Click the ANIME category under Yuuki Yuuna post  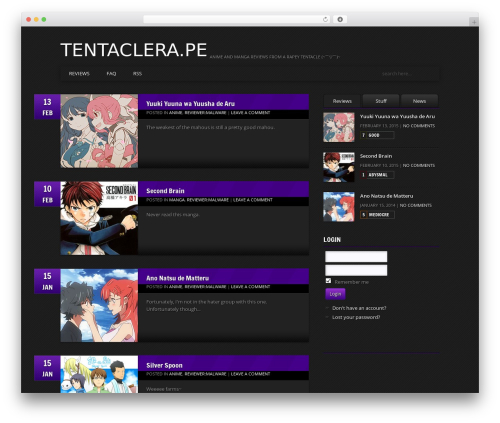click(175, 113)
